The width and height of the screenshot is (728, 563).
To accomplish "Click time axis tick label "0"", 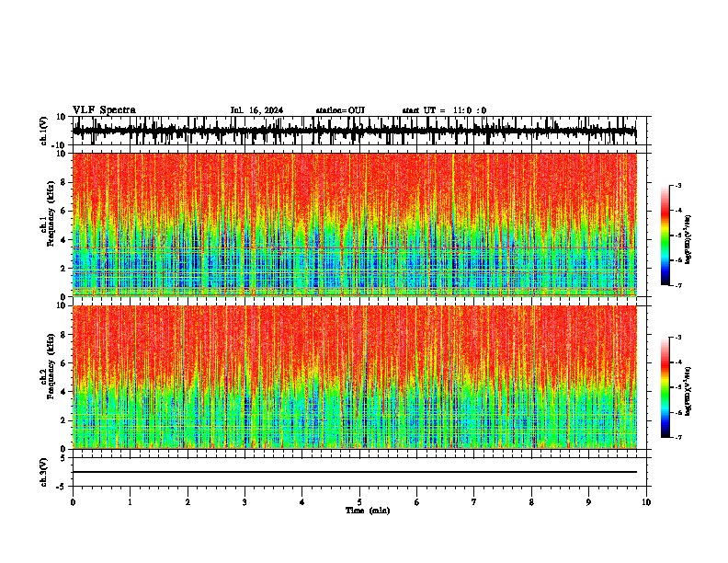I will [x=73, y=502].
